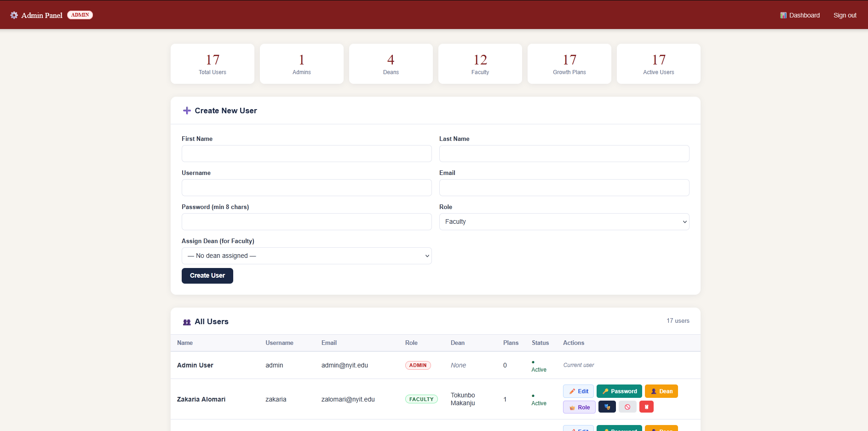
Task: Sign out of the admin panel
Action: [845, 15]
